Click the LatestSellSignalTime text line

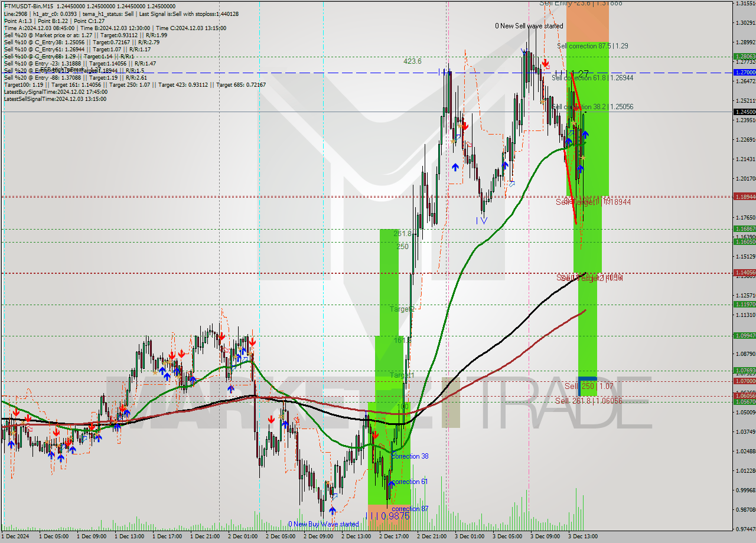[x=55, y=99]
